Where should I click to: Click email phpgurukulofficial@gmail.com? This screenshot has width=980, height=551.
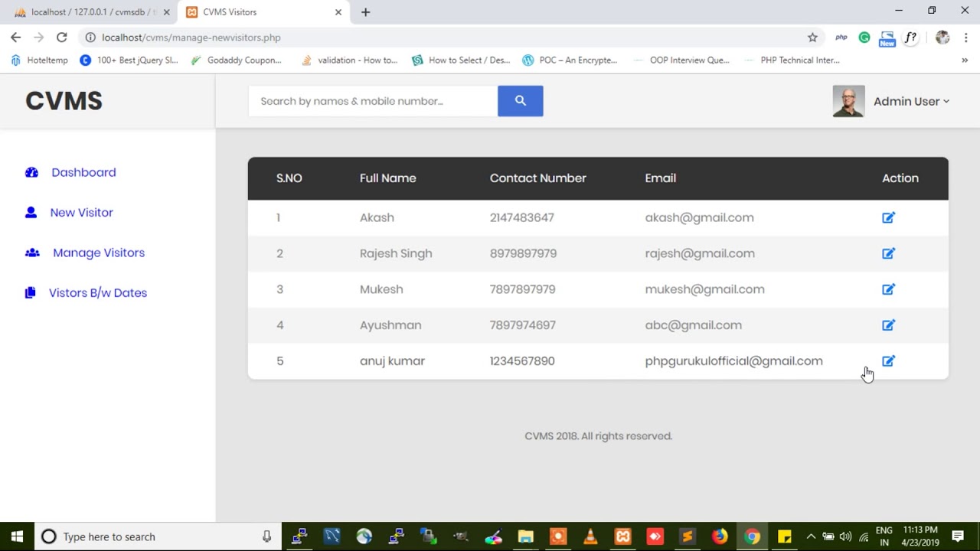[x=733, y=361]
